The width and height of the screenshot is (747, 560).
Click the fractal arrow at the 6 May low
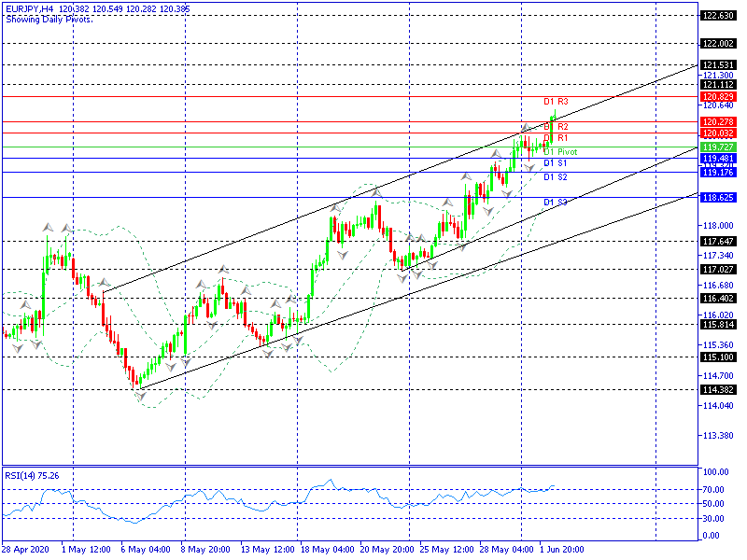pyautogui.click(x=141, y=396)
